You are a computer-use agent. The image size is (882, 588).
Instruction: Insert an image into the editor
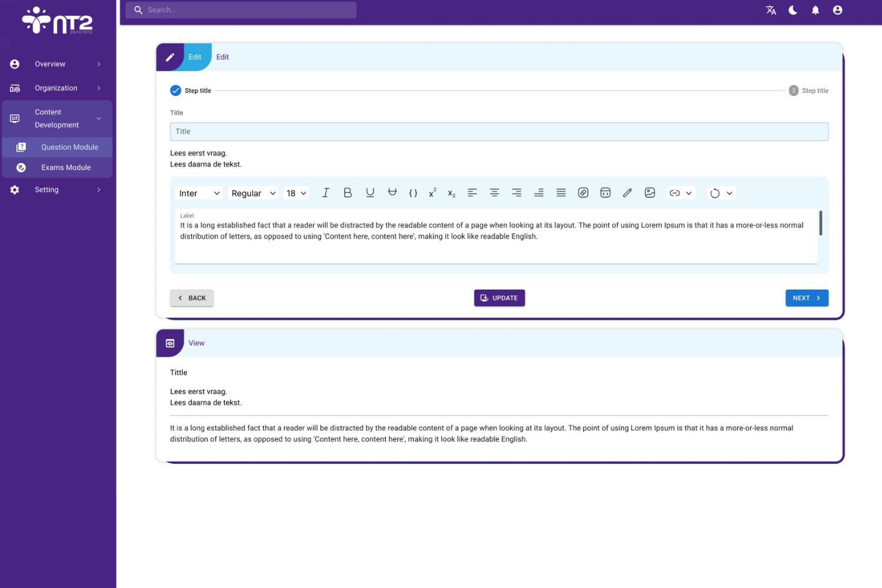650,193
